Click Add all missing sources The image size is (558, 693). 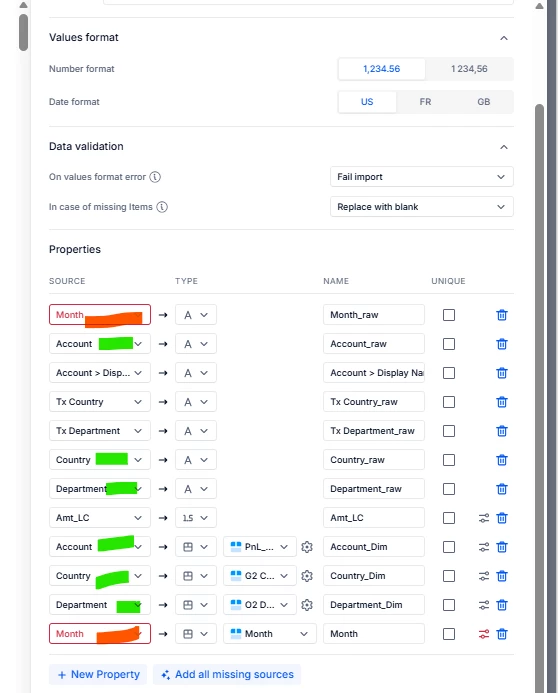click(x=227, y=674)
